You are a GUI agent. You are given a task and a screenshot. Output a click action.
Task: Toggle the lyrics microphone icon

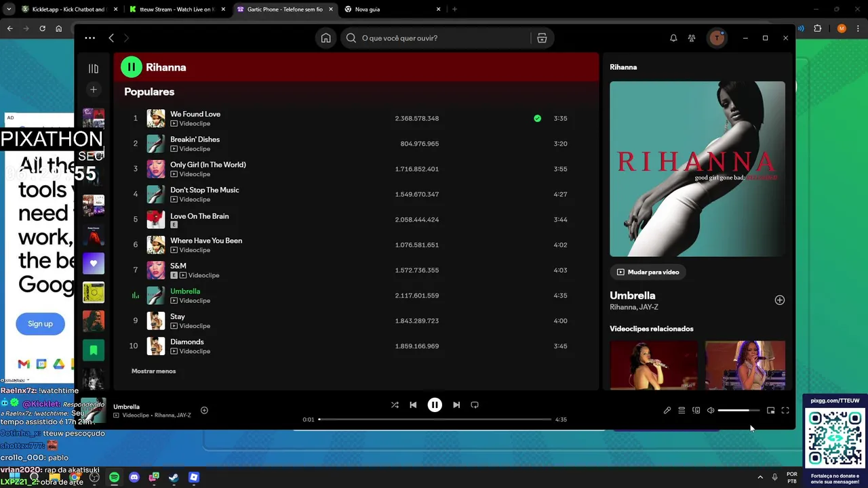tap(667, 410)
